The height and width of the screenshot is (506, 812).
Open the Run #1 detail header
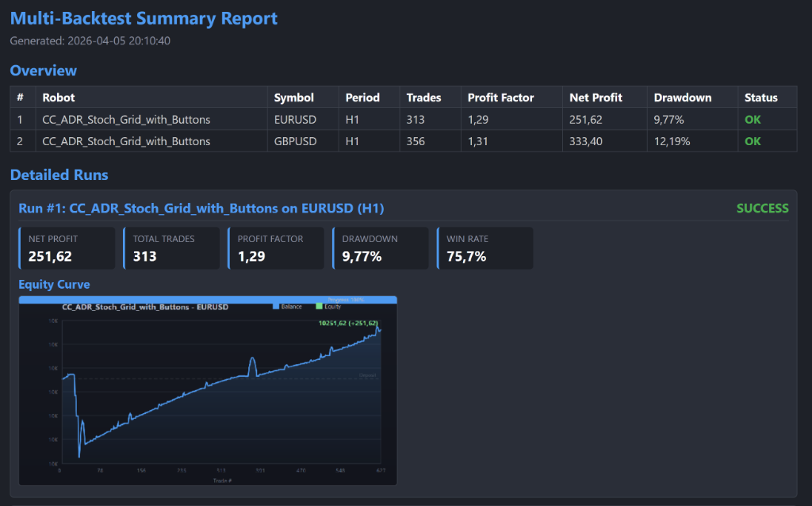coord(199,208)
